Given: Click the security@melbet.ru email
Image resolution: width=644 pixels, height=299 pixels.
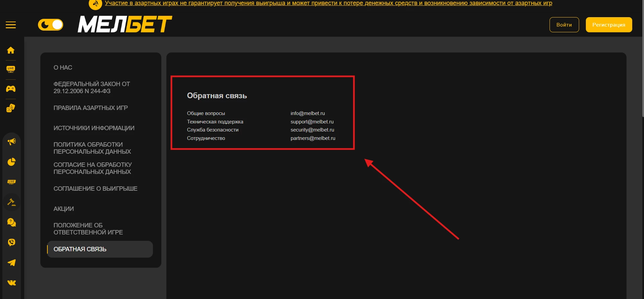Looking at the screenshot, I should point(313,130).
